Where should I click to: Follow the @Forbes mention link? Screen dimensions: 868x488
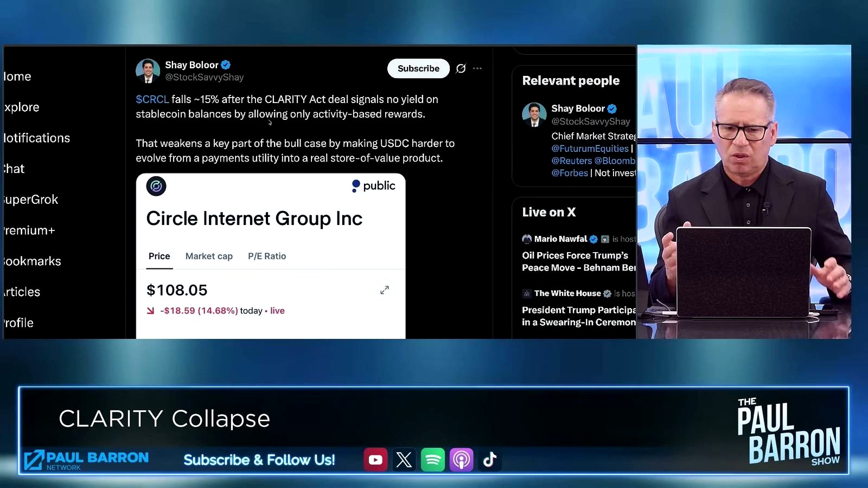(570, 173)
